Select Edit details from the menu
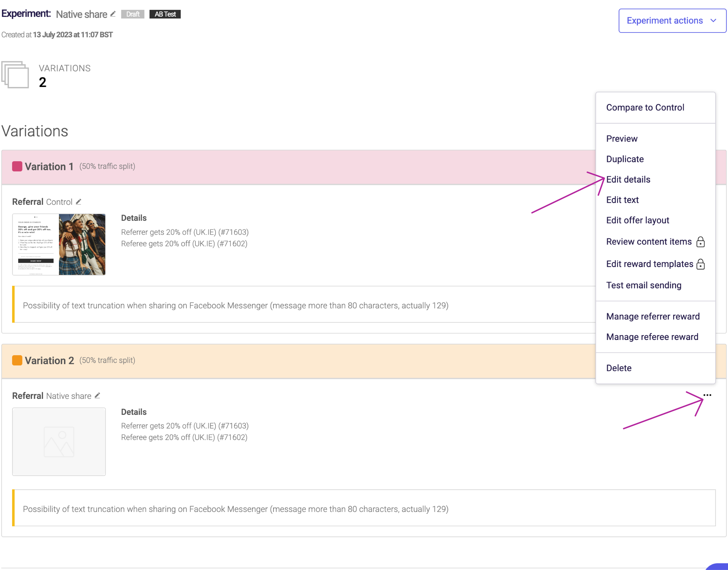728x570 pixels. coord(628,179)
